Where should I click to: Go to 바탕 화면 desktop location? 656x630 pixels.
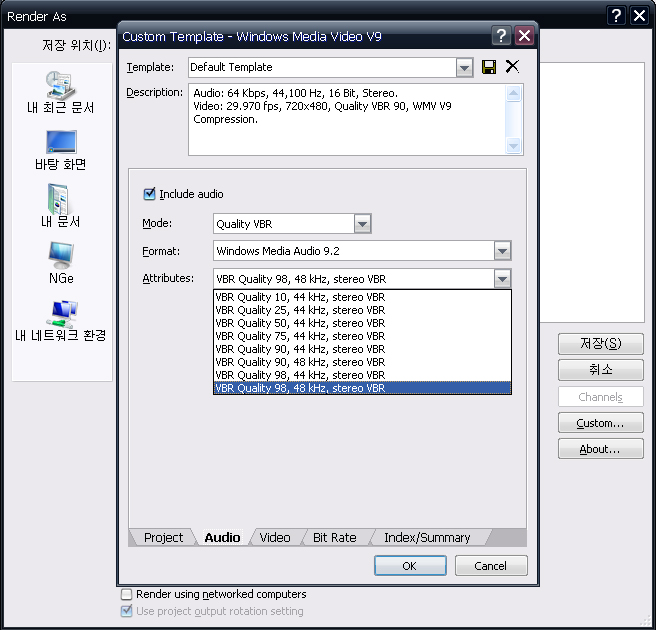[61, 150]
